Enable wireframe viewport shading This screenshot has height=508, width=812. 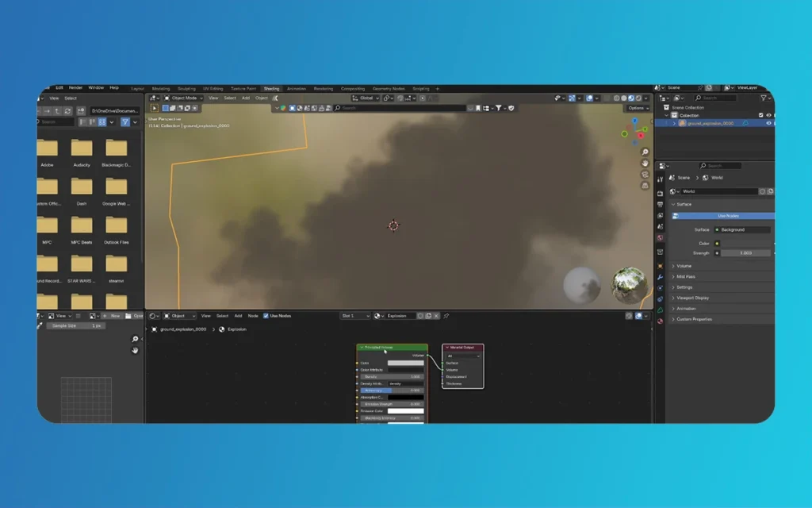(617, 98)
